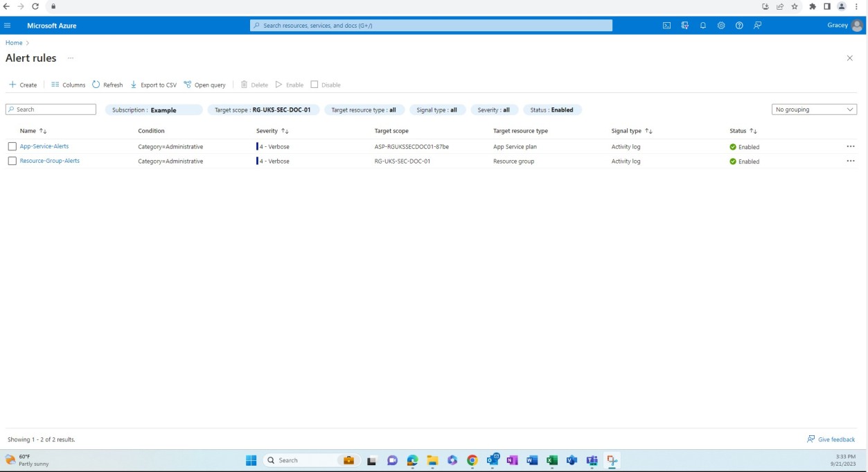Viewport: 868px width, 472px height.
Task: Click inside the Search alert rules box
Action: pos(52,109)
